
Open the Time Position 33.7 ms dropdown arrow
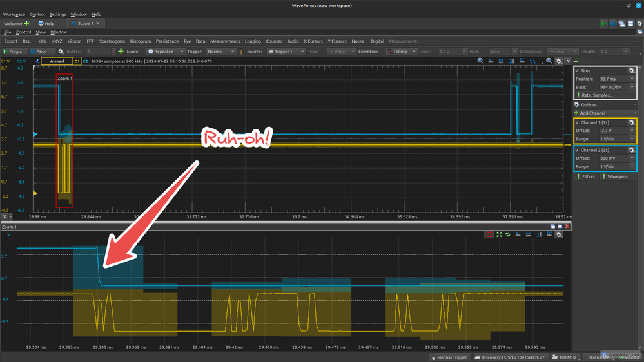click(632, 79)
